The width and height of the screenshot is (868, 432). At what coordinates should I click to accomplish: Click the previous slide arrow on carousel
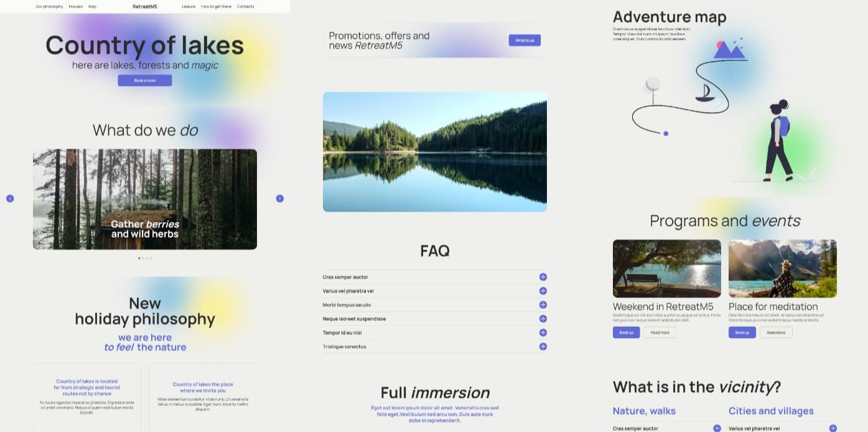[x=10, y=199]
